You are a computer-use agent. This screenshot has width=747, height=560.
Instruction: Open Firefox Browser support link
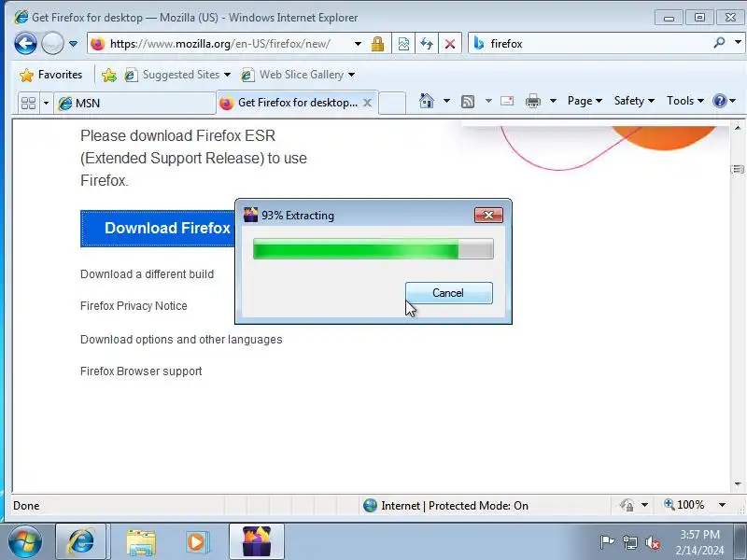[x=141, y=371]
